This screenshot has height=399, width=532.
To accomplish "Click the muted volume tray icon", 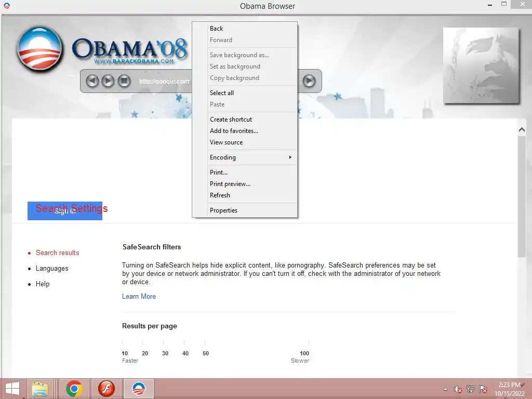I will click(x=458, y=389).
